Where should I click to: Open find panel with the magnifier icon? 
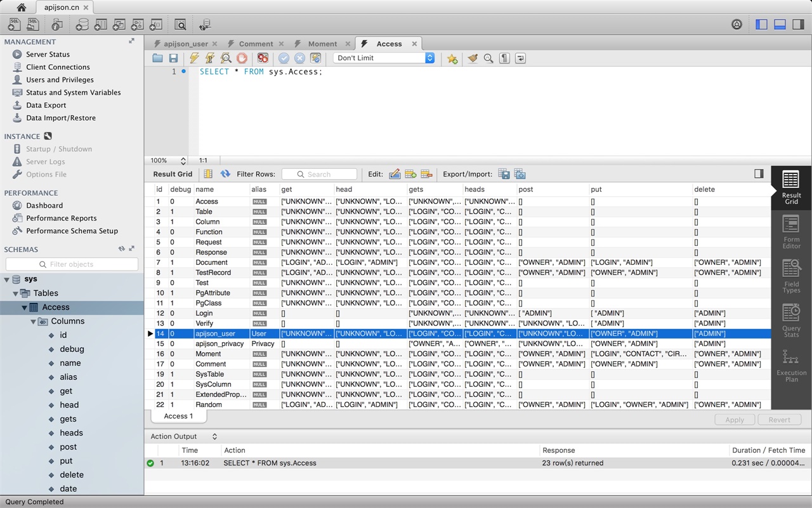(488, 58)
